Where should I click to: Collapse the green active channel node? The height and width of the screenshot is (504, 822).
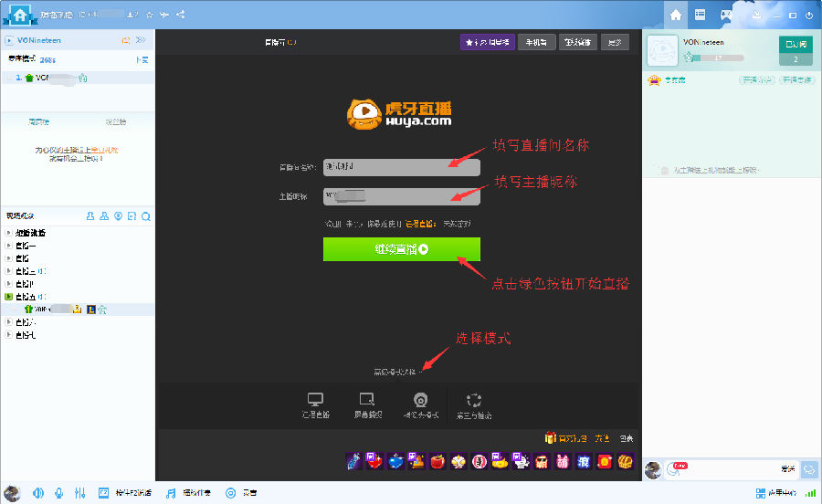tap(8, 297)
